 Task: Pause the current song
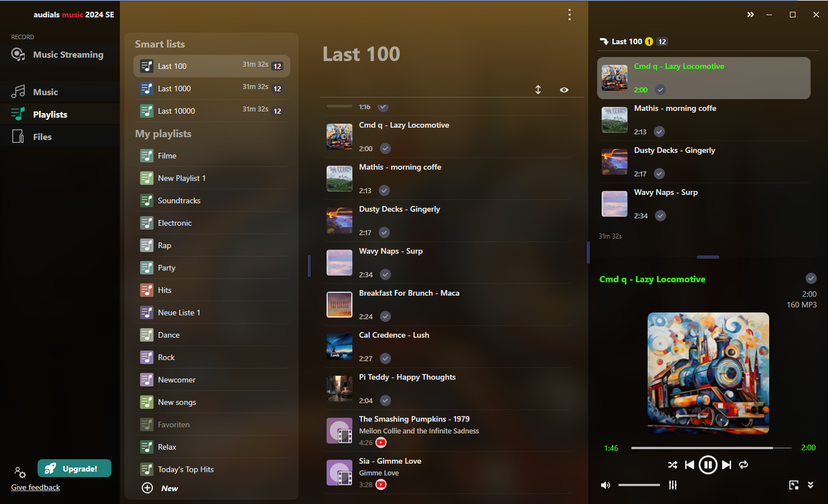(708, 465)
